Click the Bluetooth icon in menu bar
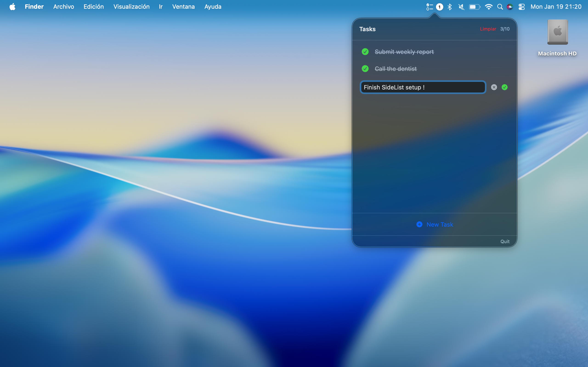Viewport: 588px width, 367px height. 449,7
